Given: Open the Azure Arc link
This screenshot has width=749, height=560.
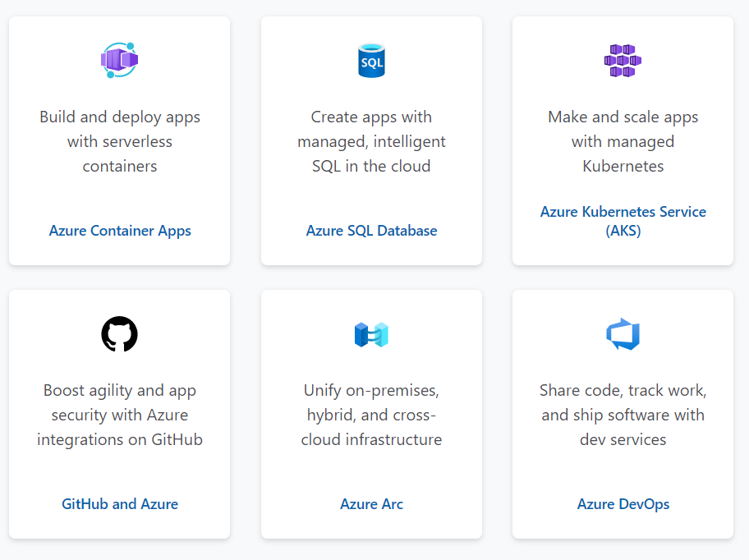Looking at the screenshot, I should pyautogui.click(x=372, y=504).
